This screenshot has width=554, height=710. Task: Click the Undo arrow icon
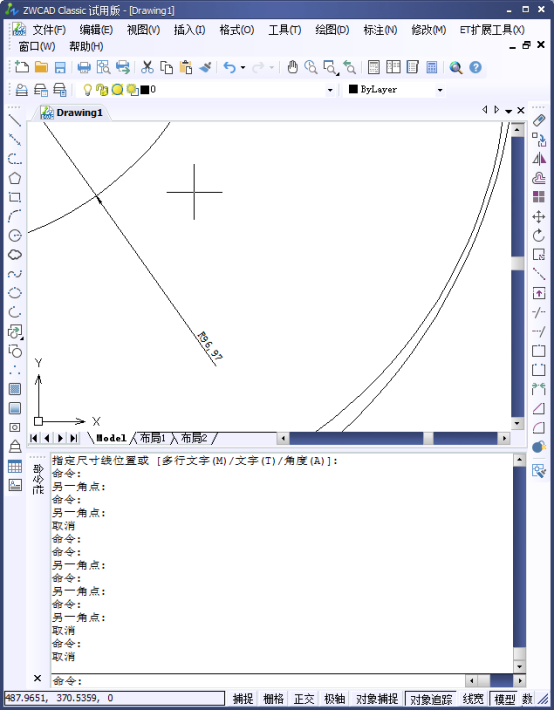tap(230, 67)
